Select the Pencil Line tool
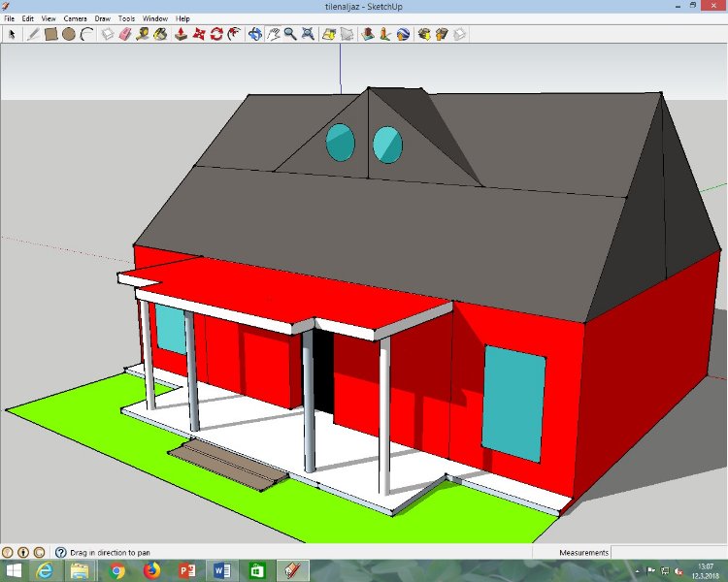 coord(32,34)
